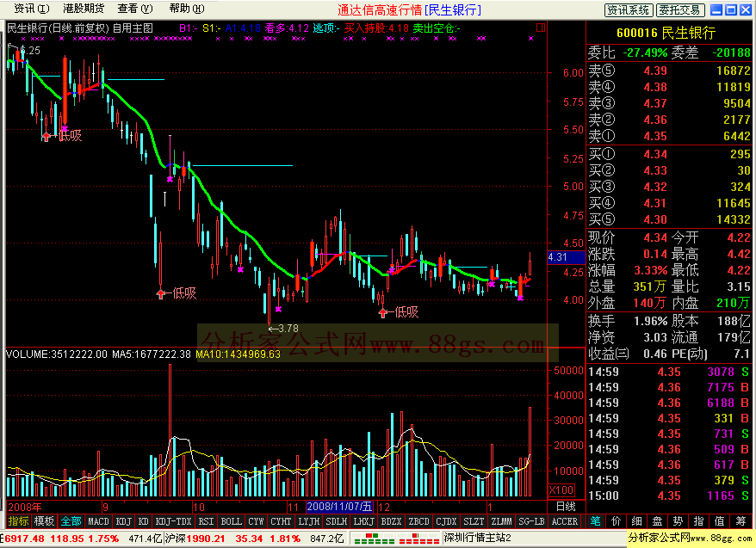Click the 卖① 4.35 order row
This screenshot has width=756, height=548.
pyautogui.click(x=669, y=136)
